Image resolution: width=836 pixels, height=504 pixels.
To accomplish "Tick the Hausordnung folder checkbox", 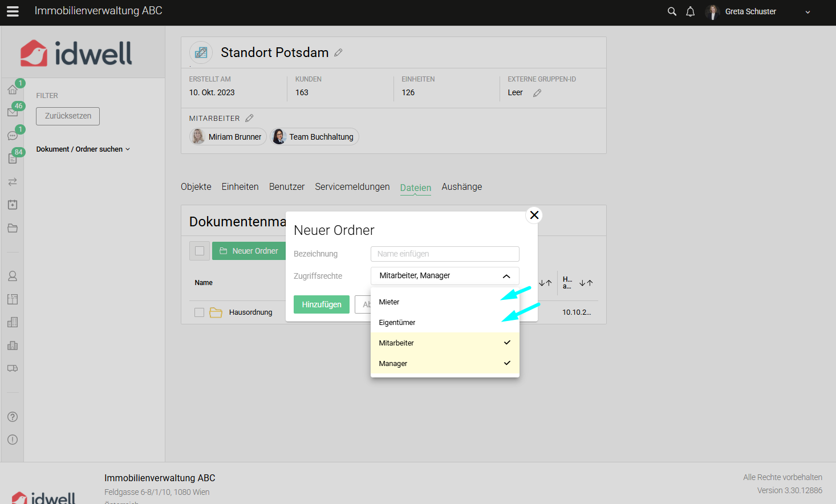I will point(199,312).
